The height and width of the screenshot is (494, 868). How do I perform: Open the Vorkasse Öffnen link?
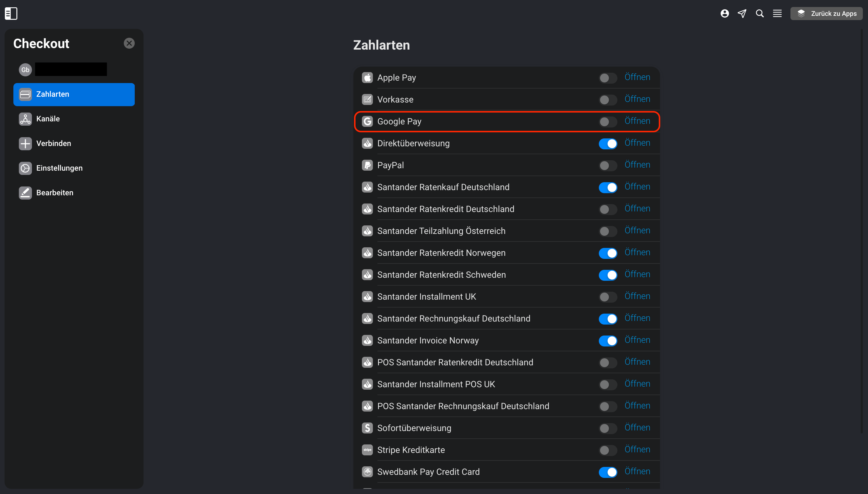(x=637, y=99)
